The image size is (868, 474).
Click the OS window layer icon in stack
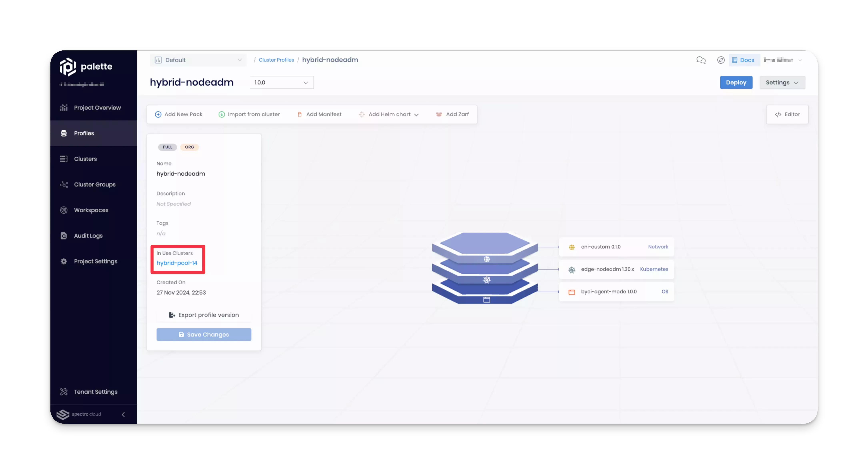(x=487, y=300)
